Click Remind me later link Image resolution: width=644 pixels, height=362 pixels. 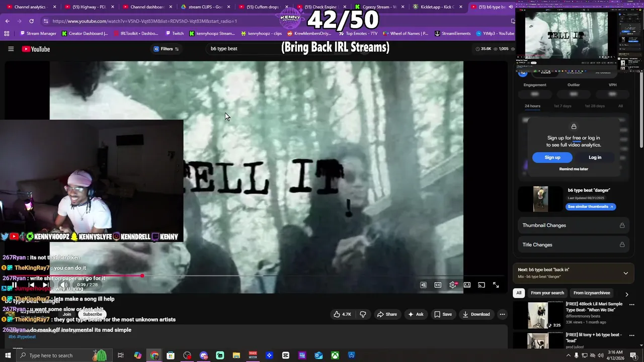tap(574, 169)
